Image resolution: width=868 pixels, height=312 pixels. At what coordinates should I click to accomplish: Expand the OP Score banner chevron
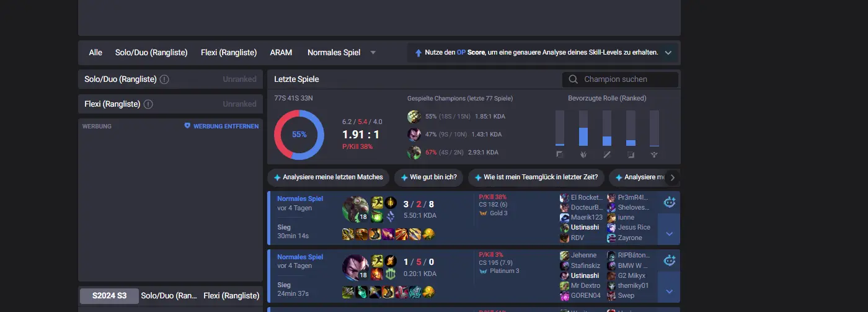pos(668,53)
